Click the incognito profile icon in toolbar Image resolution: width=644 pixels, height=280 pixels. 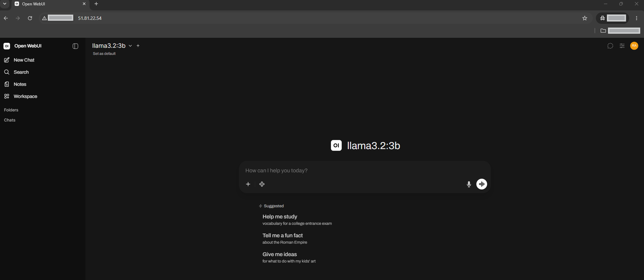603,18
